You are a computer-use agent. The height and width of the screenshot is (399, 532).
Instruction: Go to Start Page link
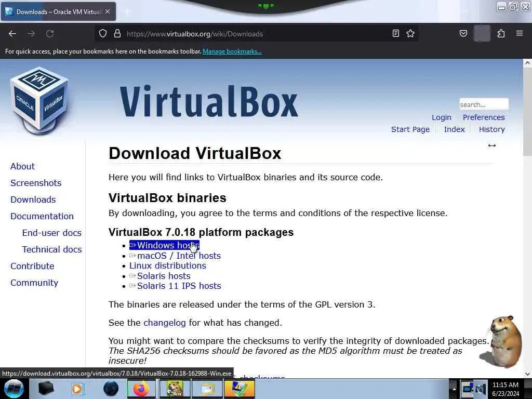coord(410,129)
